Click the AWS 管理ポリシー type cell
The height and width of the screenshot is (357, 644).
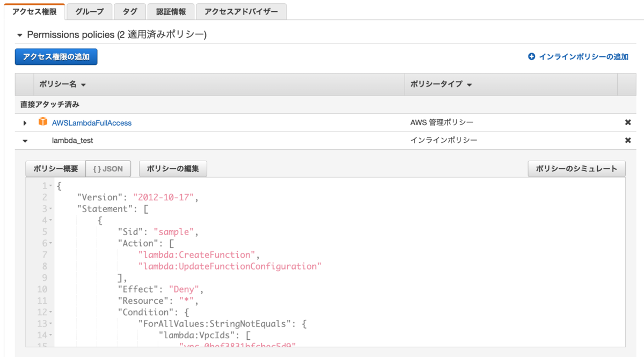(442, 122)
